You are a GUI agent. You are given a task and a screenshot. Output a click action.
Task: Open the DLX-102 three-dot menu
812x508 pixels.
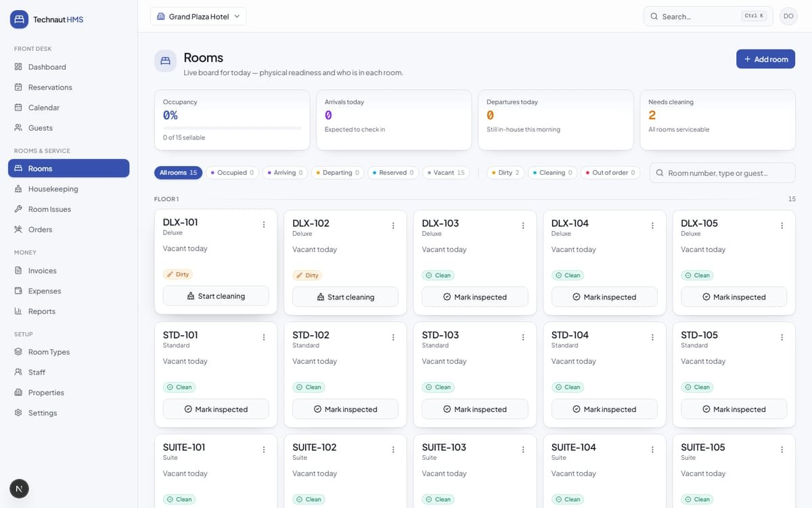click(x=393, y=226)
